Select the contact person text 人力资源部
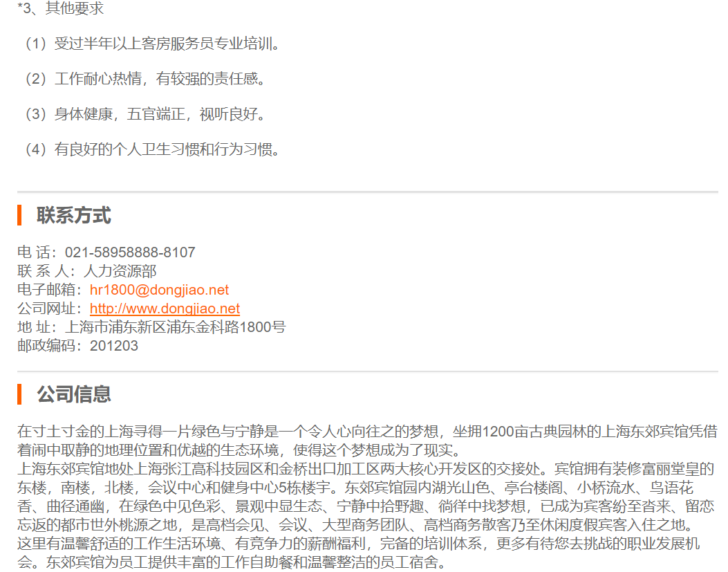The width and height of the screenshot is (728, 572). [120, 271]
